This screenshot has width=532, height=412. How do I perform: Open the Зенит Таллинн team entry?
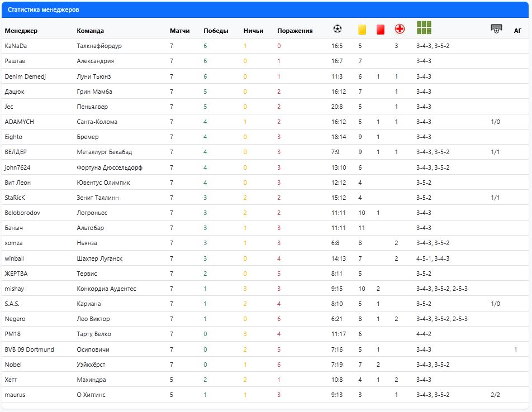(x=97, y=198)
